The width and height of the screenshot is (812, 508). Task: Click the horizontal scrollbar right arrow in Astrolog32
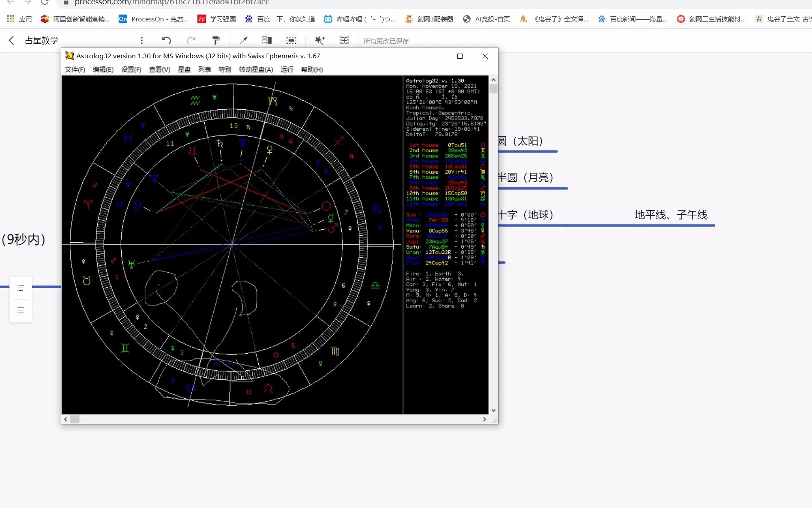pyautogui.click(x=484, y=419)
